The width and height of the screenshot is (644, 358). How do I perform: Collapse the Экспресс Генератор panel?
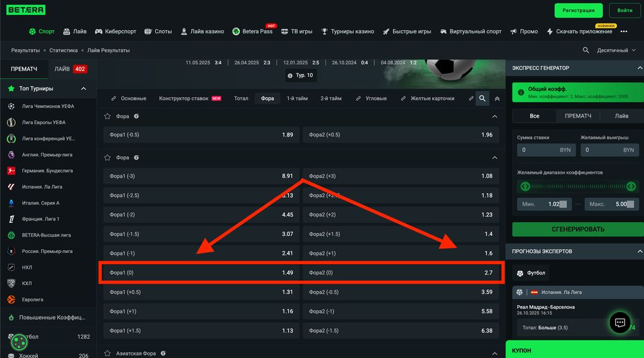(x=639, y=68)
